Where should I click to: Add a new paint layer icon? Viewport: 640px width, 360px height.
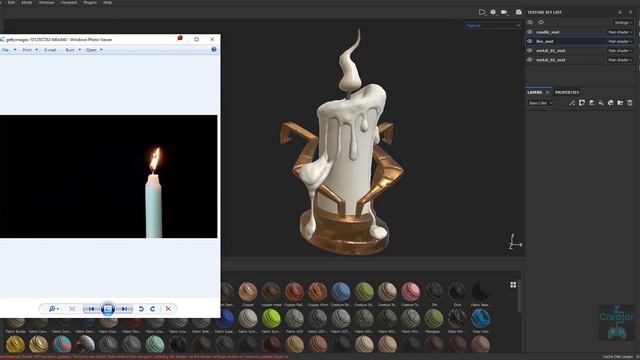click(x=592, y=103)
